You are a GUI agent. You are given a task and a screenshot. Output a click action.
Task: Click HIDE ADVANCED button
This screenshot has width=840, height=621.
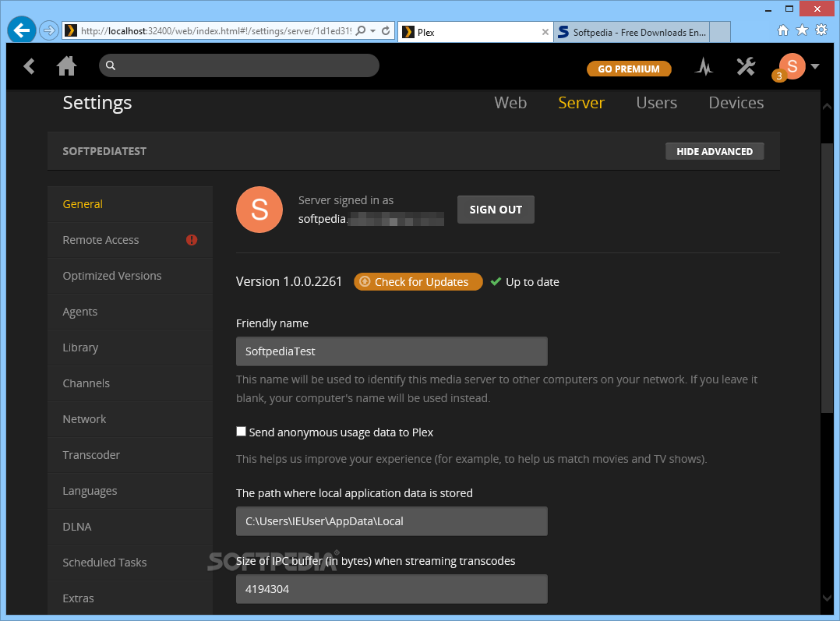[715, 152]
